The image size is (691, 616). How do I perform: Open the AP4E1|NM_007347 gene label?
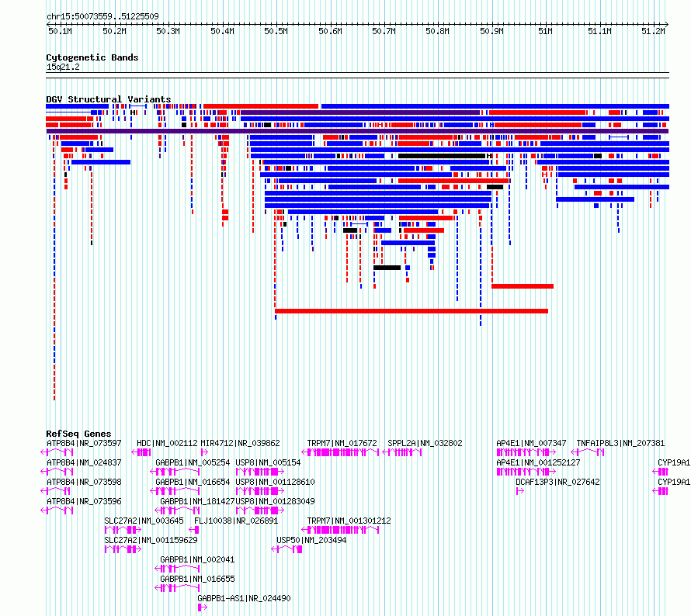pos(532,444)
